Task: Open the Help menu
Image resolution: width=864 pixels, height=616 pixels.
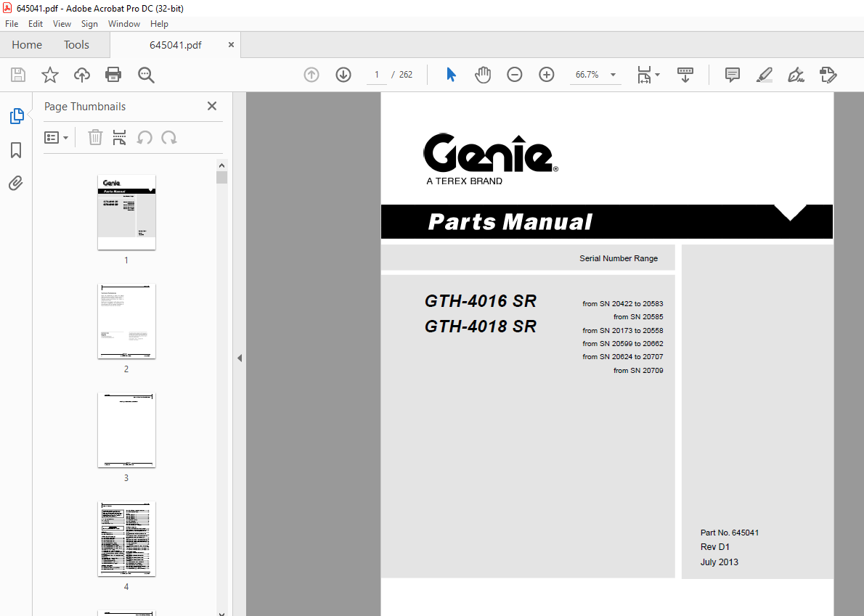Action: [x=159, y=24]
